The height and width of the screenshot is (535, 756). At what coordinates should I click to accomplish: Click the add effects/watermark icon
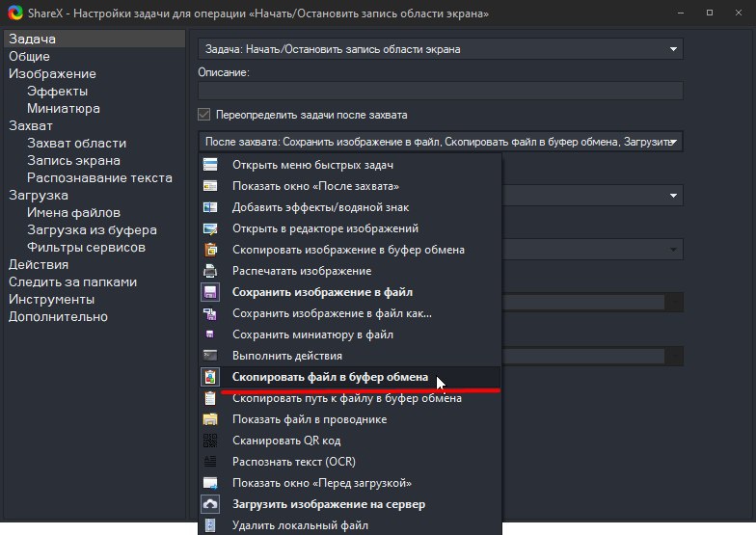(x=210, y=206)
